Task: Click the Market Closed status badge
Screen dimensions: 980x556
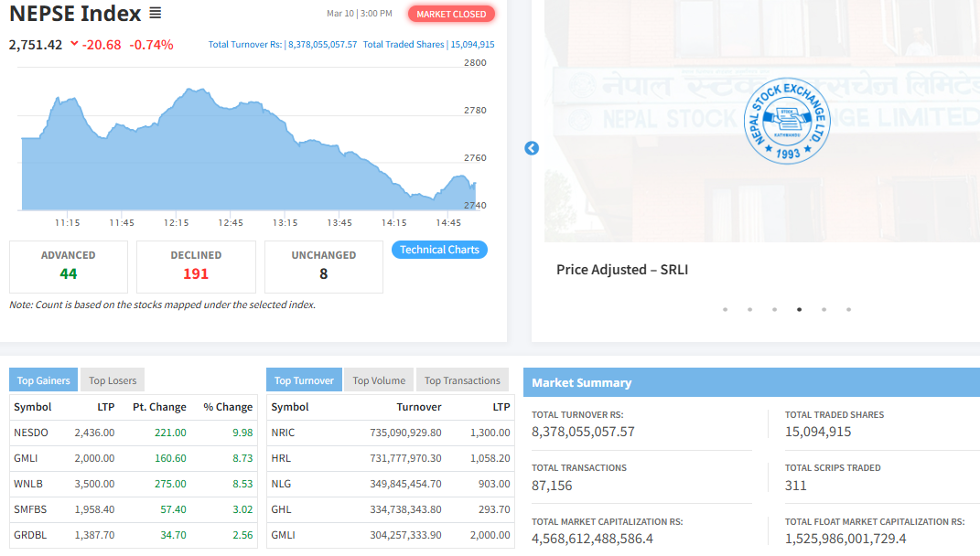Action: [451, 14]
